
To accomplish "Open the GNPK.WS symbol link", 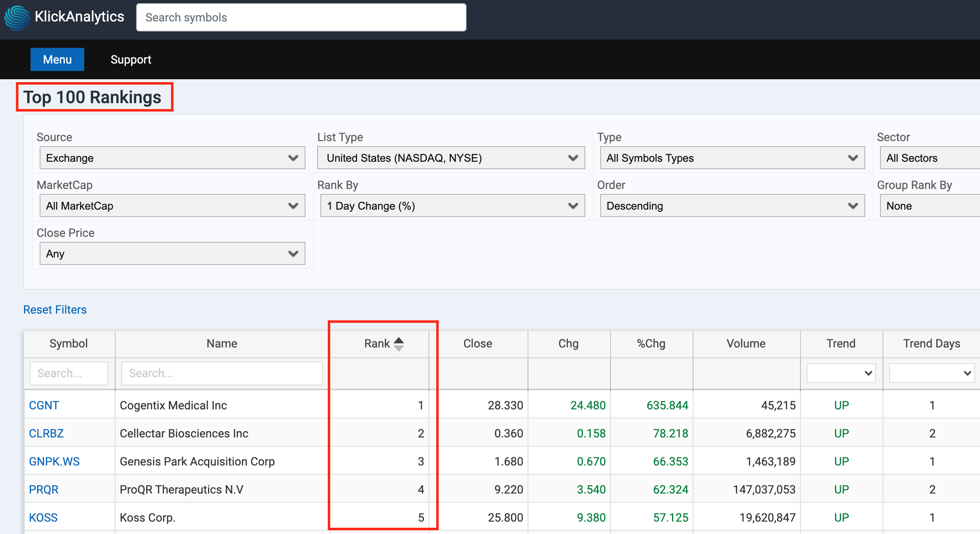I will pyautogui.click(x=54, y=461).
